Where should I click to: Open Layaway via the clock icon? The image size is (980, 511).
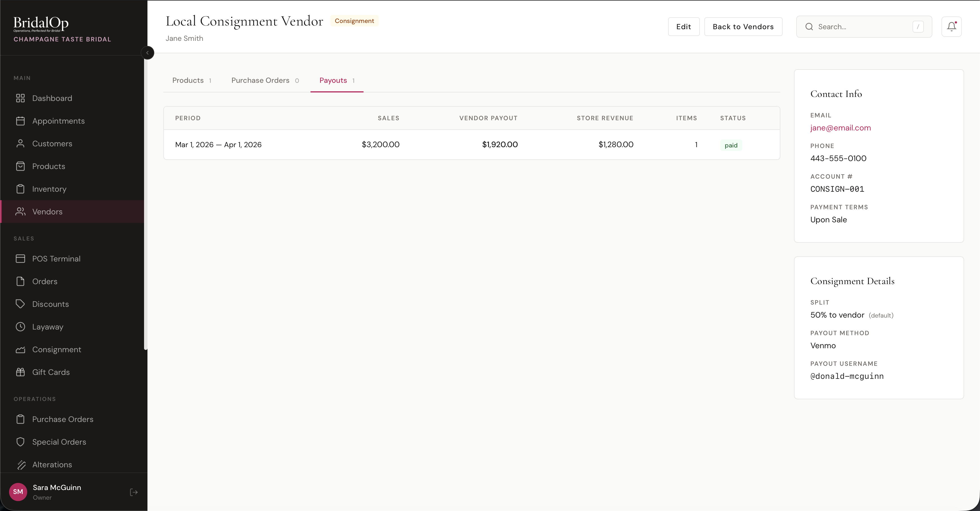coord(21,326)
